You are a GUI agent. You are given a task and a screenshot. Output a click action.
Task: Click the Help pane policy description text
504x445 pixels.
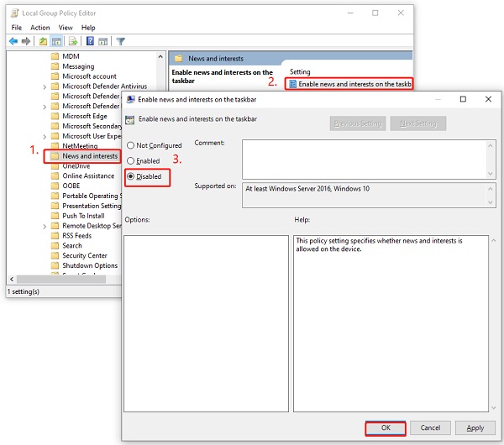(379, 245)
